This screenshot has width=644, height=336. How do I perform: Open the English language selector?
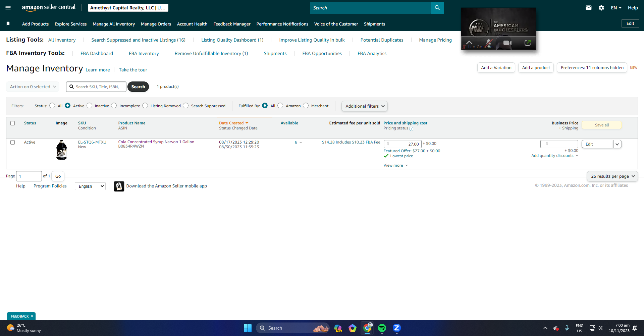click(90, 186)
